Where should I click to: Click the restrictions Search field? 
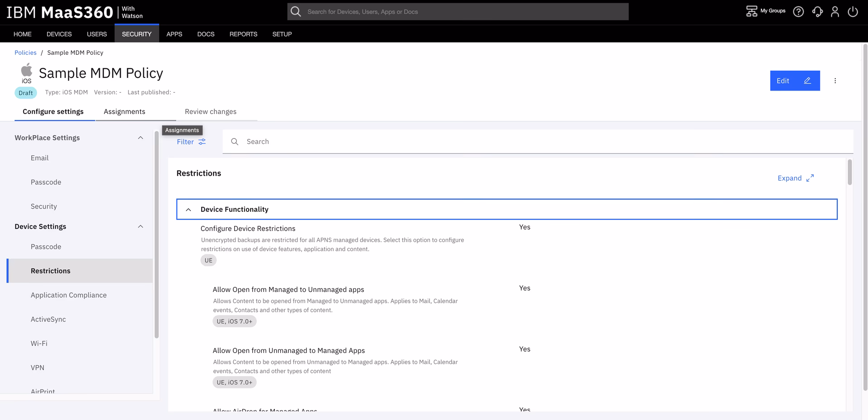(542, 142)
